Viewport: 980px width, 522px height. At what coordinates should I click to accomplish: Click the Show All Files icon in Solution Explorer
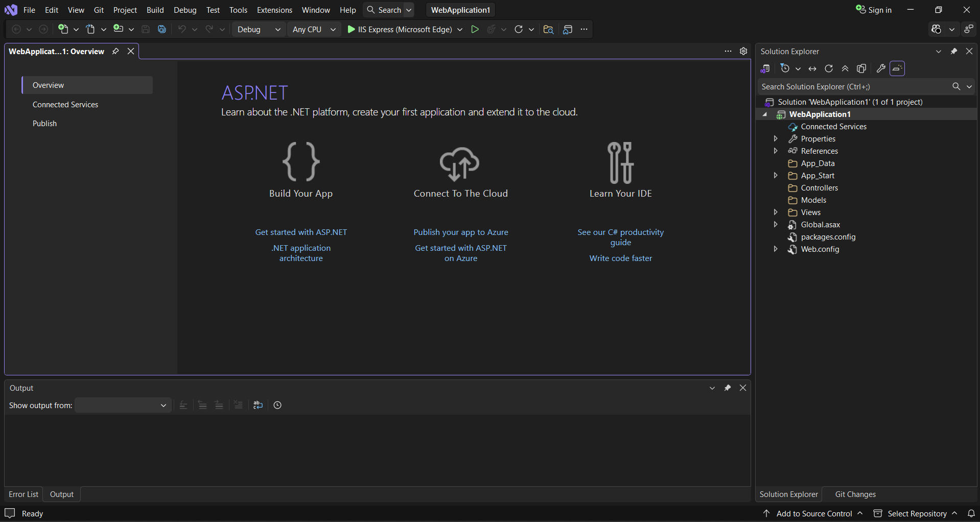point(861,68)
